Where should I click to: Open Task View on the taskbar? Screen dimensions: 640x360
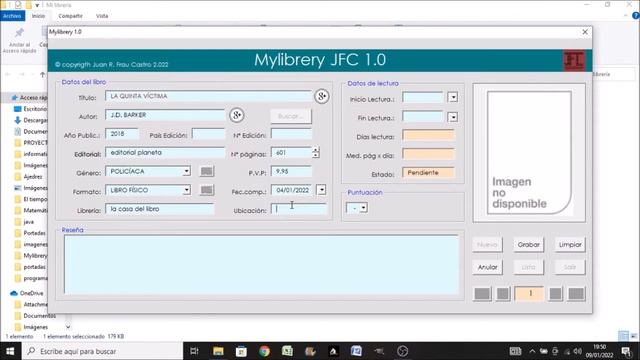tap(194, 351)
